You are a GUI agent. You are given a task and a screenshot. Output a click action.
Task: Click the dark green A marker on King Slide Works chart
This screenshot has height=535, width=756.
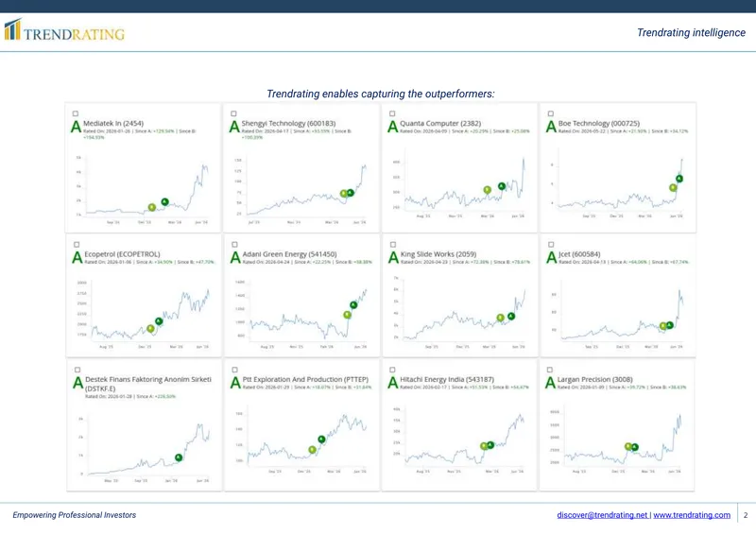511,317
